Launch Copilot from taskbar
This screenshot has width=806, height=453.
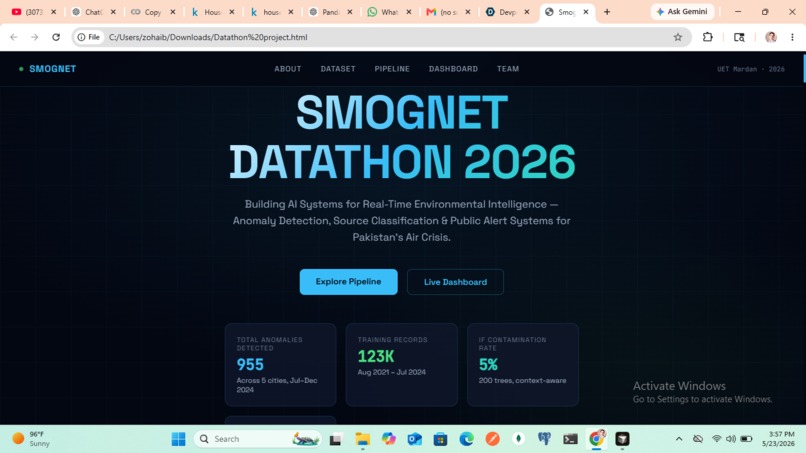(x=389, y=439)
